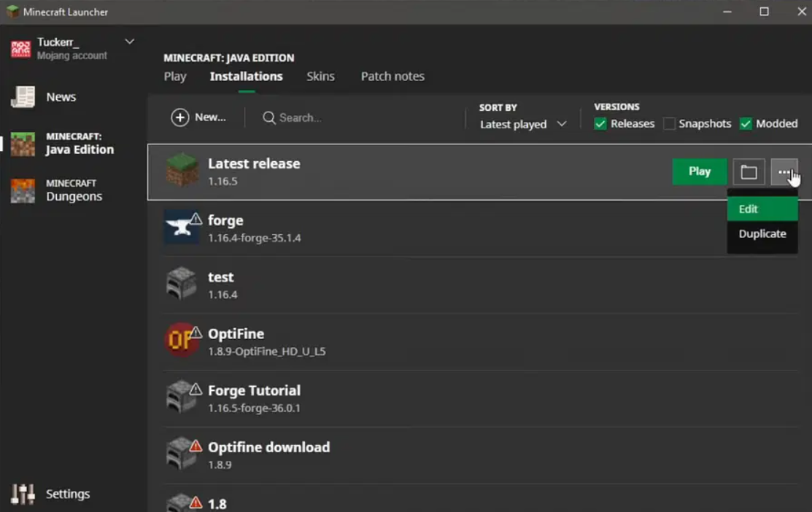The width and height of the screenshot is (812, 512).
Task: Click the 1.8.9 version under Optifine download
Action: [220, 465]
